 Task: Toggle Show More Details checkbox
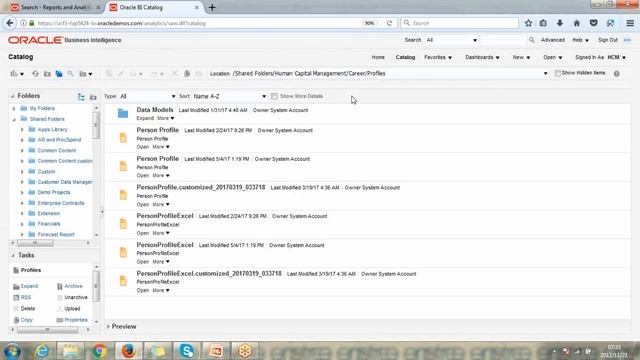click(274, 96)
